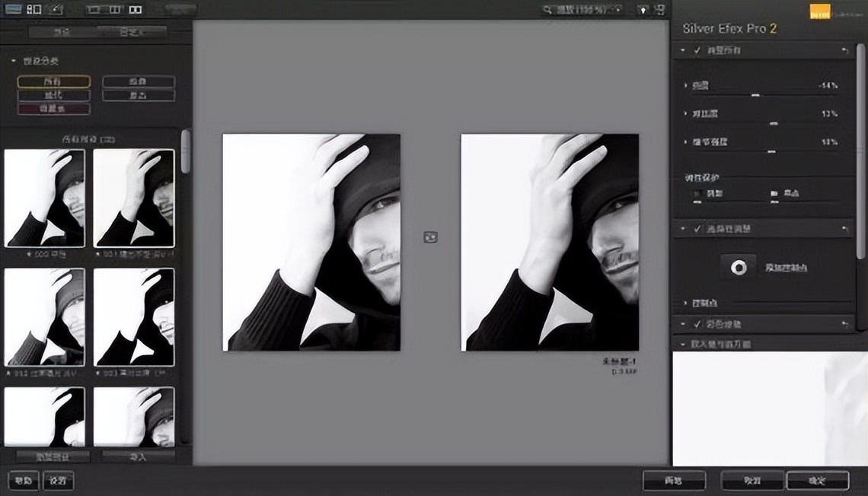The width and height of the screenshot is (868, 496).
Task: Reset the global adjustments section arrow
Action: tap(844, 50)
